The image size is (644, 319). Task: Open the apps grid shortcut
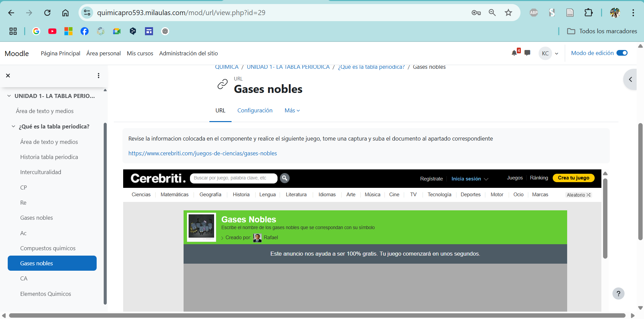(x=13, y=31)
